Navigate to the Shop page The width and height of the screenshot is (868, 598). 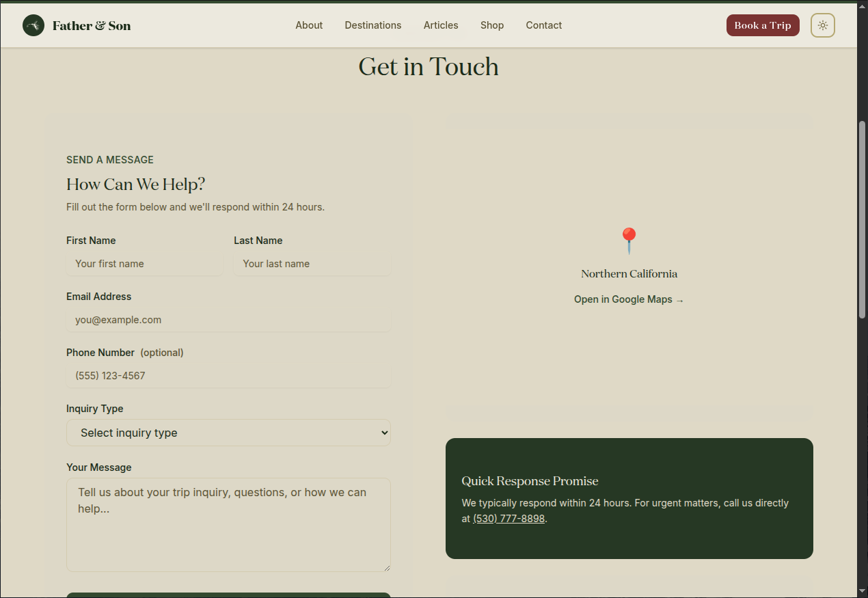492,25
